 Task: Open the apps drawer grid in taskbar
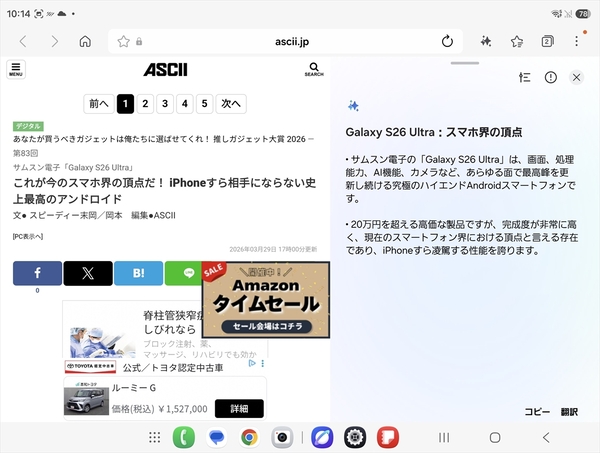pos(155,437)
